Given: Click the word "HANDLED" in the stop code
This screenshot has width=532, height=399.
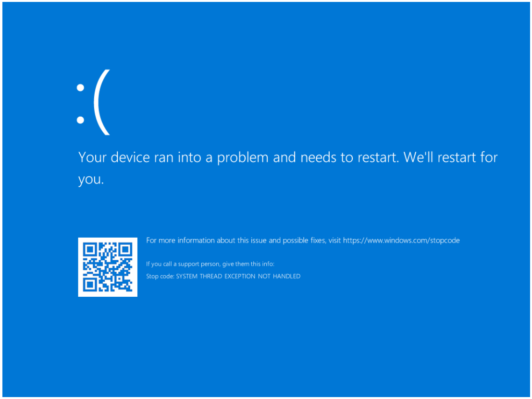Looking at the screenshot, I should 287,276.
